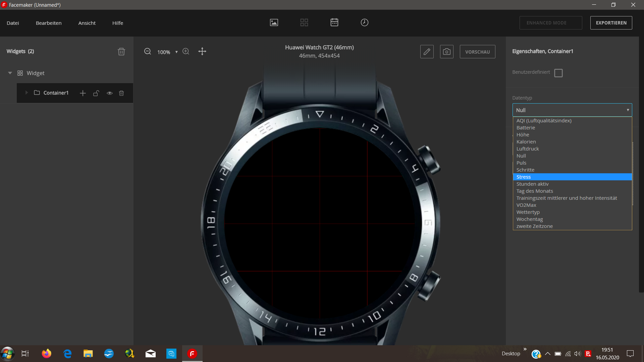This screenshot has width=644, height=362.
Task: Delete all widgets with top trash icon
Action: [x=121, y=52]
